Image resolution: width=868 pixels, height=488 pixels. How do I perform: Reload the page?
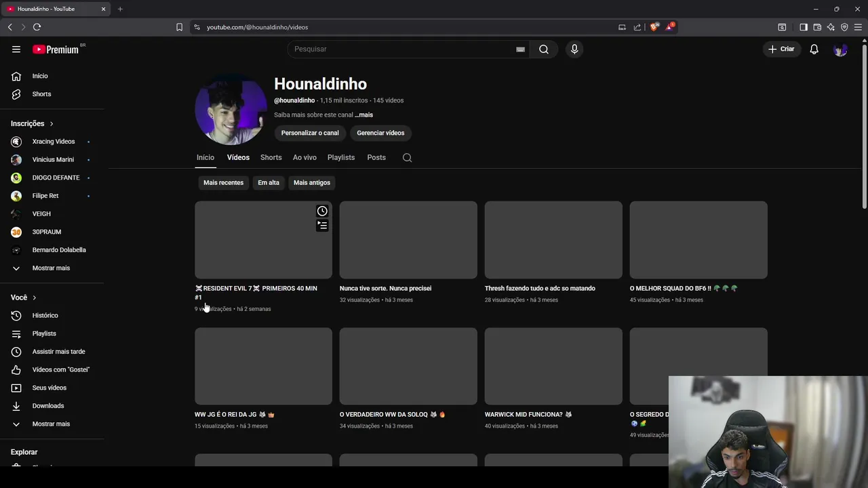point(37,27)
